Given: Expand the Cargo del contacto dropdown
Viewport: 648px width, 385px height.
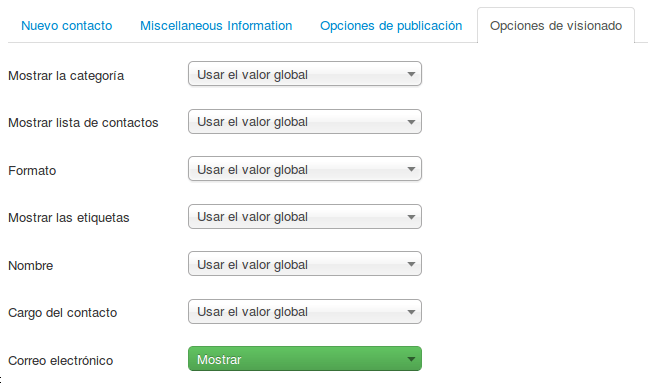Looking at the screenshot, I should (305, 312).
